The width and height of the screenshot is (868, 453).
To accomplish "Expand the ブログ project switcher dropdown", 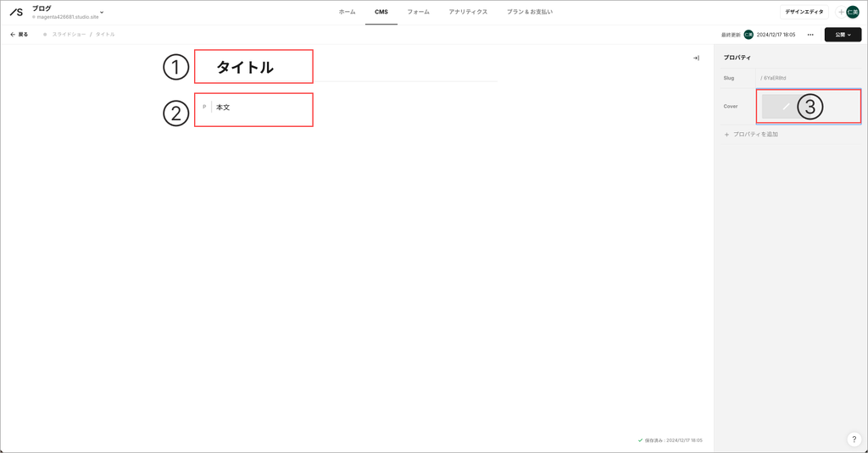I will pos(102,12).
